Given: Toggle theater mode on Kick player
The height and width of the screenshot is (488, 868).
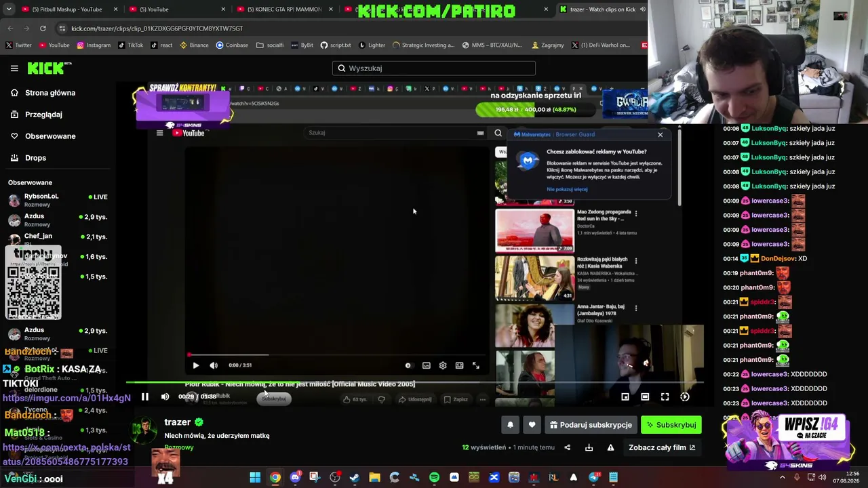Looking at the screenshot, I should (645, 397).
